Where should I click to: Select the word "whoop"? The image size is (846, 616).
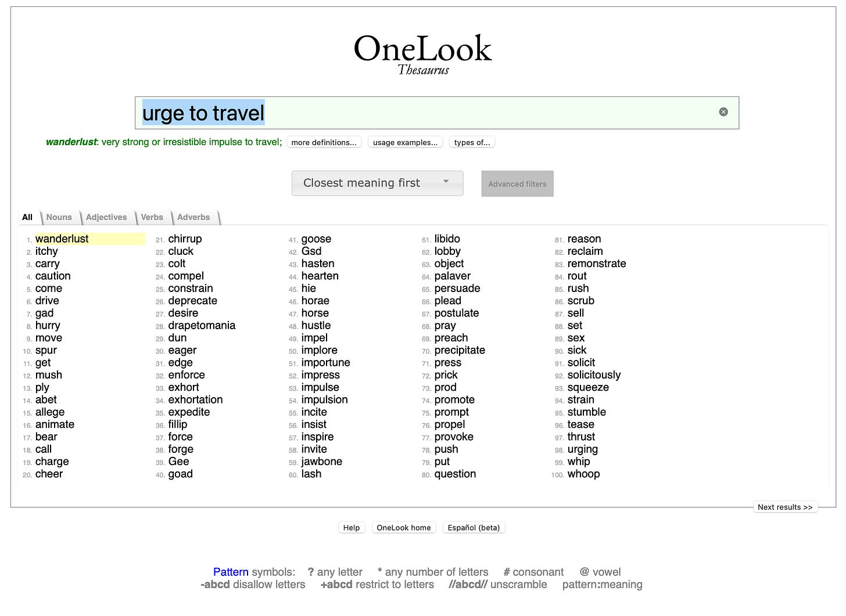click(x=583, y=474)
